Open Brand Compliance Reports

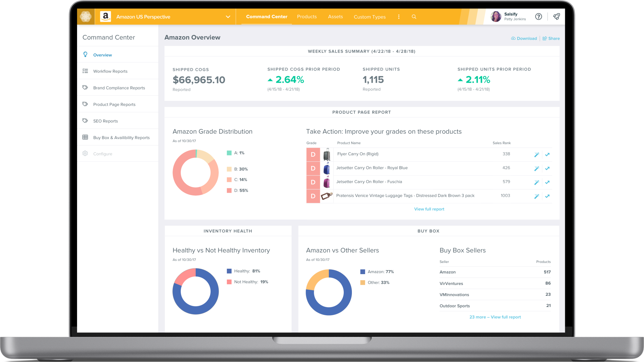pos(118,88)
